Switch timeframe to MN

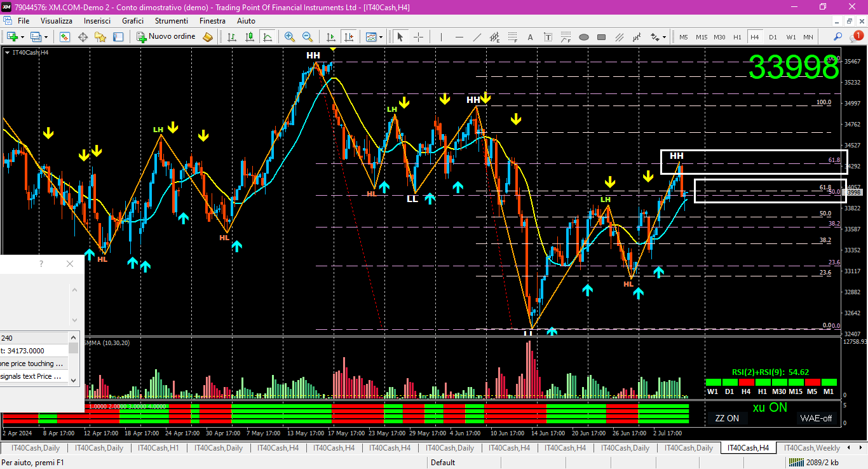(808, 37)
